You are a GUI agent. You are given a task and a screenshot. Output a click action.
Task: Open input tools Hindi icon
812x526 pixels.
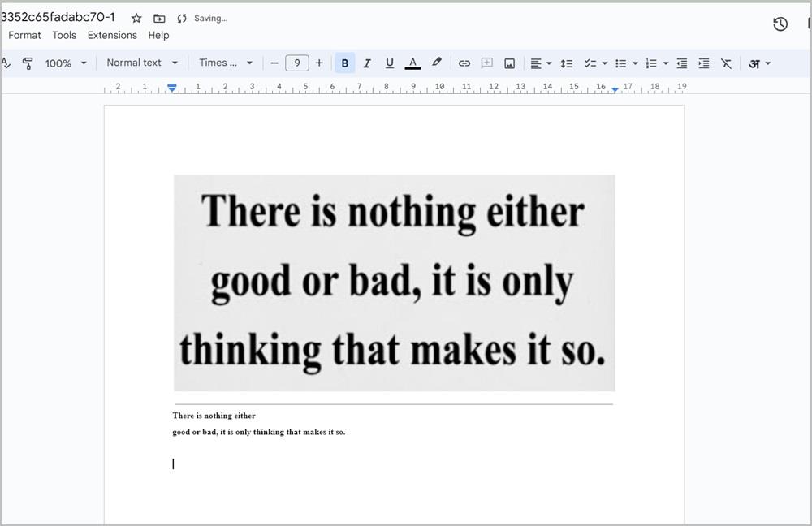coord(754,63)
